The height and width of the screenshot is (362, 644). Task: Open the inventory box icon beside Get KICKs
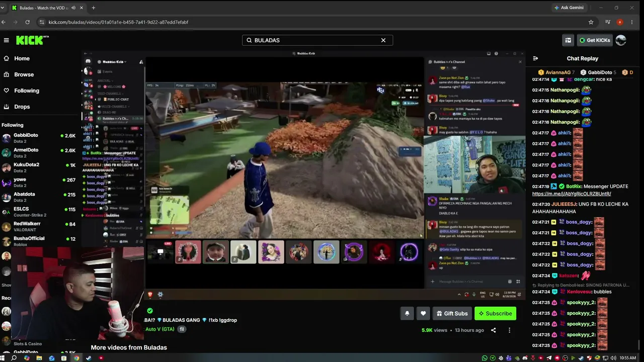tap(568, 40)
